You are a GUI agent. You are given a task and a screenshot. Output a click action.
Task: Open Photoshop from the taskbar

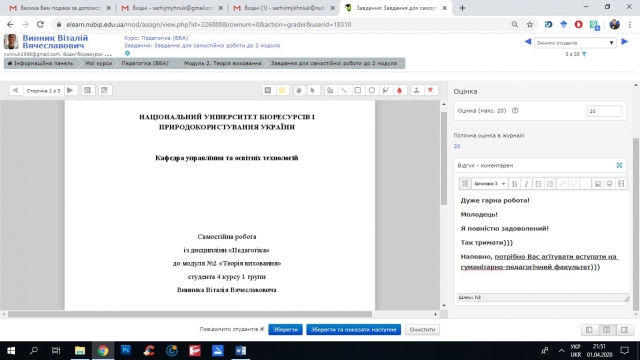[126, 350]
